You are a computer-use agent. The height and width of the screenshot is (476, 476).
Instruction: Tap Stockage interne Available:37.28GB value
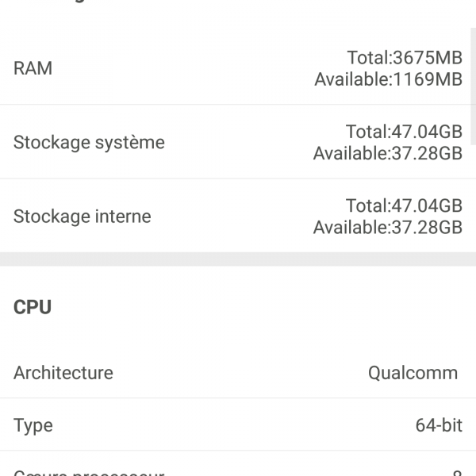[387, 228]
